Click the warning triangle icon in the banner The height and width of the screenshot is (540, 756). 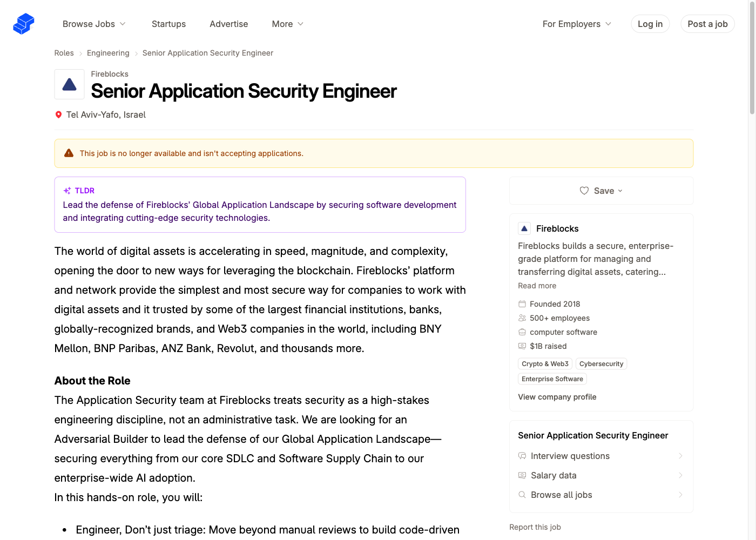tap(69, 153)
